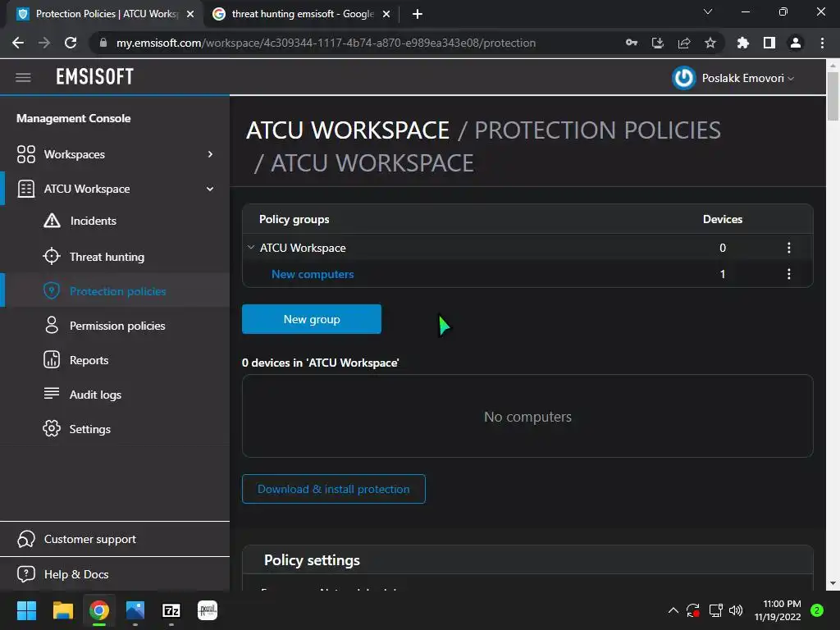This screenshot has width=840, height=630.
Task: Click Download & install protection button
Action: (x=334, y=489)
